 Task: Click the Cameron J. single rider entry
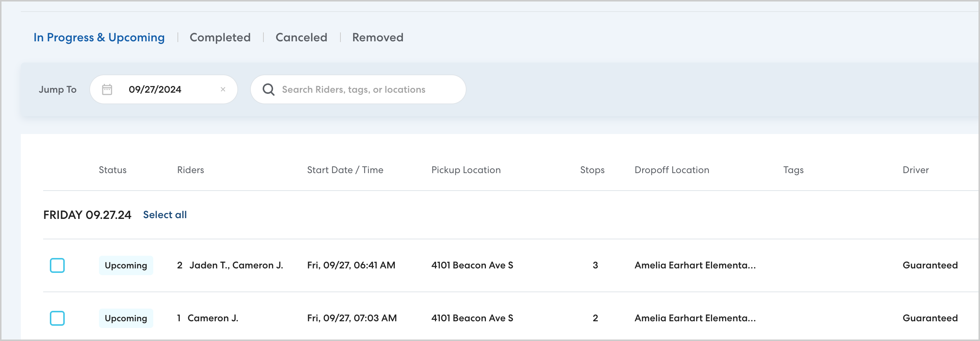point(213,318)
